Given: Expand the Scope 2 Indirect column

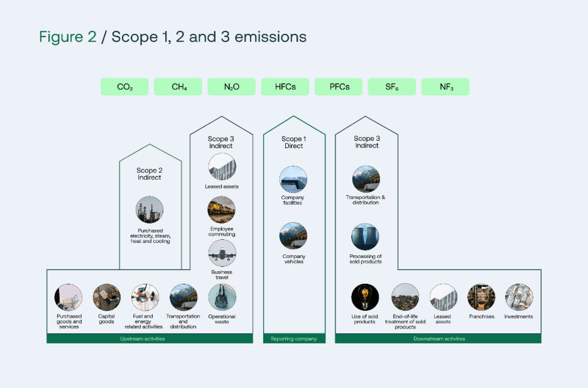Looking at the screenshot, I should tap(150, 174).
